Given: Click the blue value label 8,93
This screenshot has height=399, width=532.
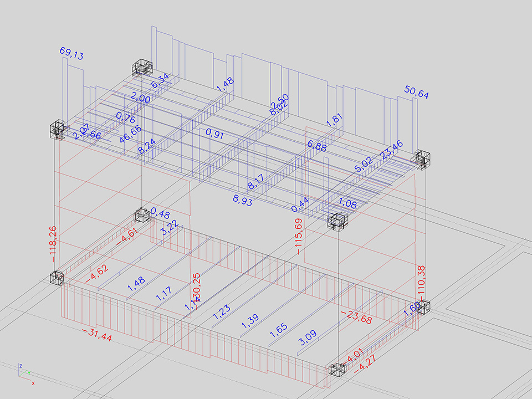Looking at the screenshot, I should (243, 202).
